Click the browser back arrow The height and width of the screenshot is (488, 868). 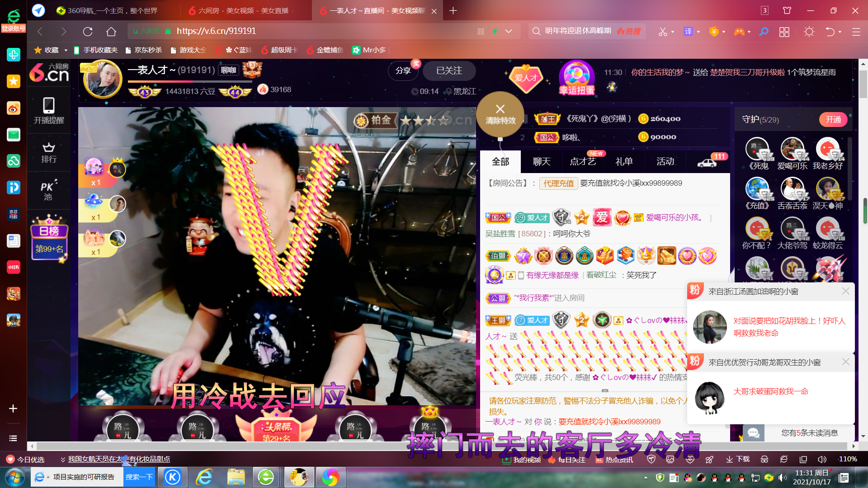[40, 31]
